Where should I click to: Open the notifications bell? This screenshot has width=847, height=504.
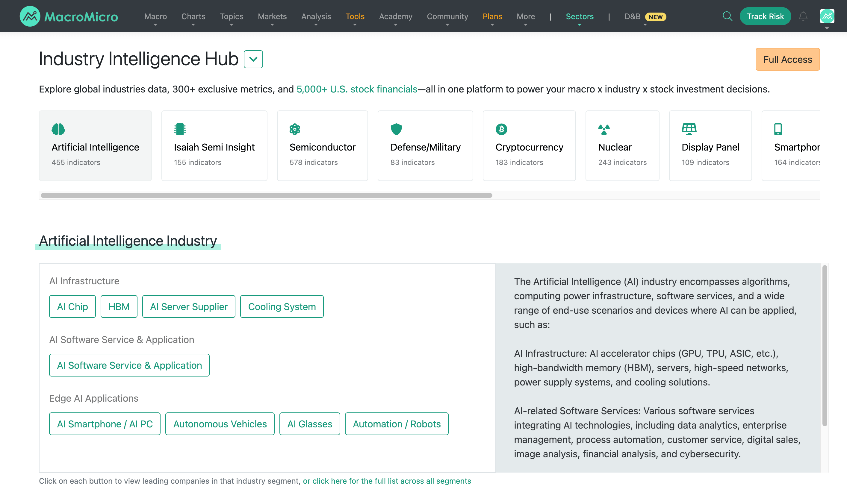tap(803, 16)
